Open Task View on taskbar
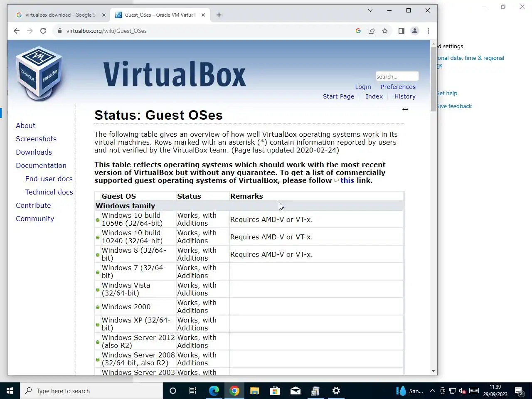Image resolution: width=532 pixels, height=399 pixels. (x=193, y=391)
